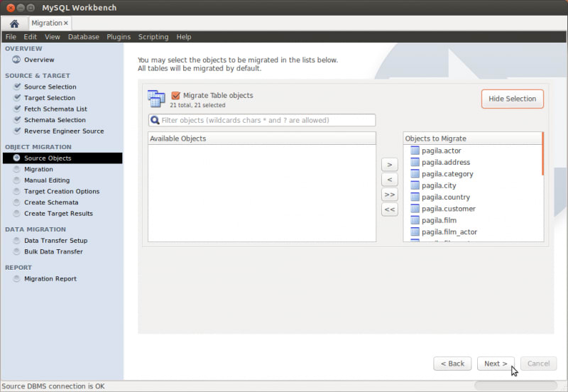Screen dimensions: 568x392
Task: Click the Schemata Selection checkmark icon
Action: point(16,119)
